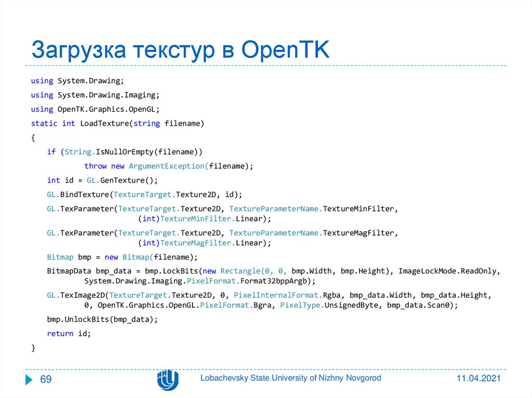Click the BitmapData bmp_data = bmp.LockBits line
The image size is (532, 398).
click(273, 271)
